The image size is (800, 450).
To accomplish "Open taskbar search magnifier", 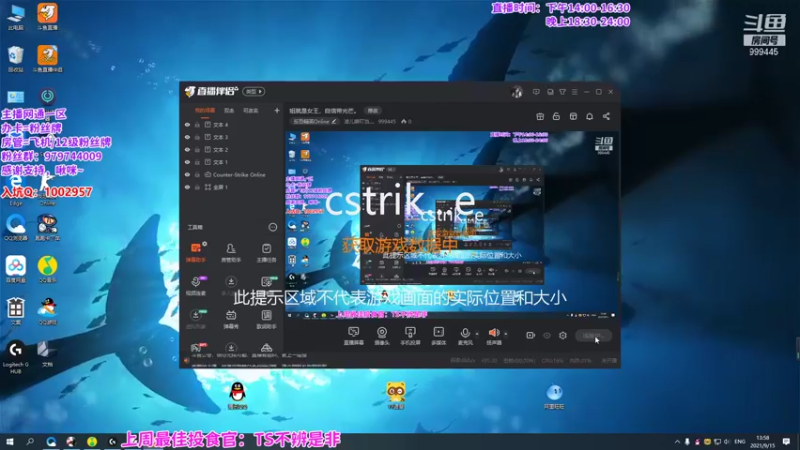I will tap(30, 441).
